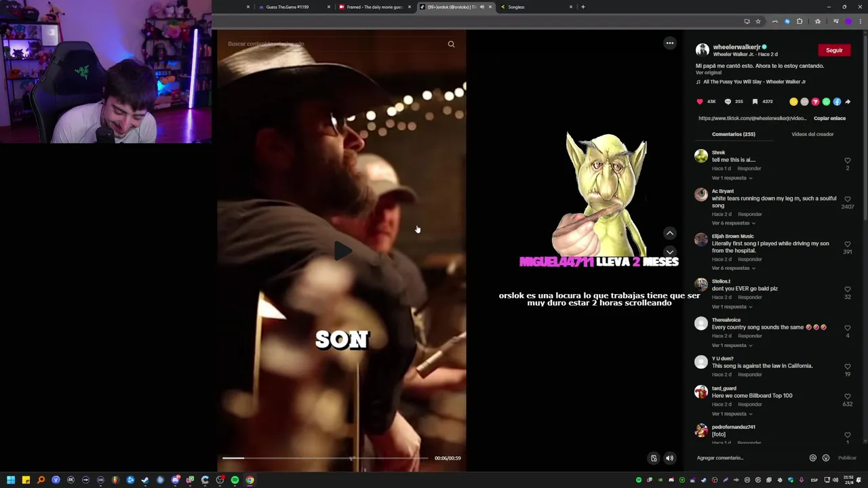Image resolution: width=868 pixels, height=488 pixels.
Task: Like Shrek's comment "tell me this is ai"
Action: (x=847, y=161)
